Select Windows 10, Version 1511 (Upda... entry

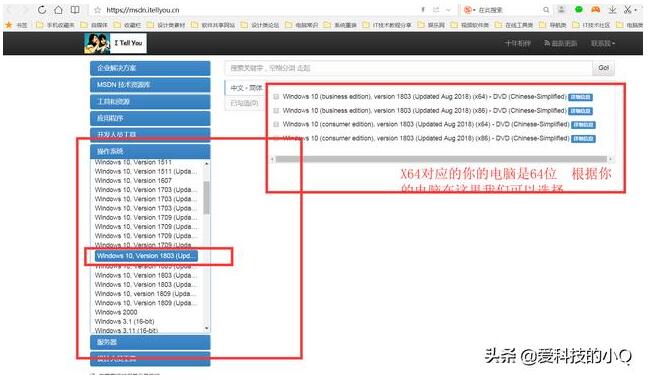click(x=146, y=171)
